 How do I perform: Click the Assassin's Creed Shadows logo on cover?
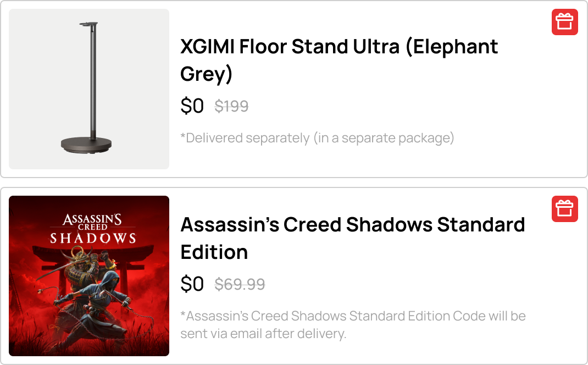click(x=92, y=229)
